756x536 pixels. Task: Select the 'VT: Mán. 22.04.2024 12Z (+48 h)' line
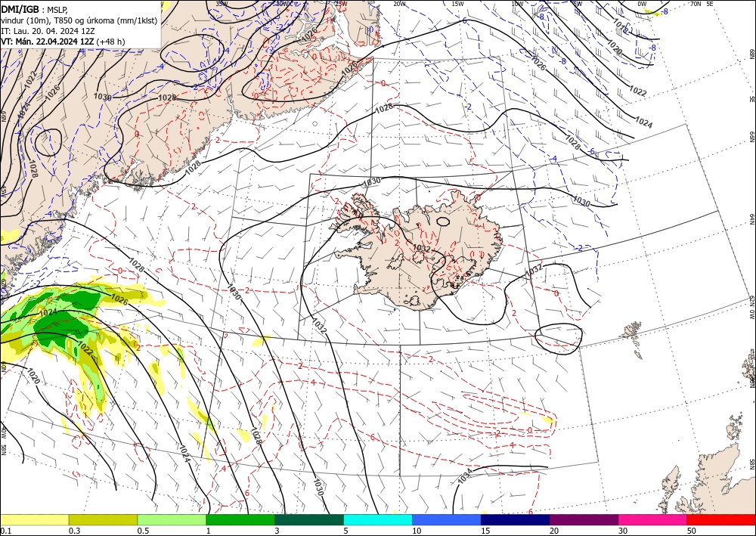63,42
